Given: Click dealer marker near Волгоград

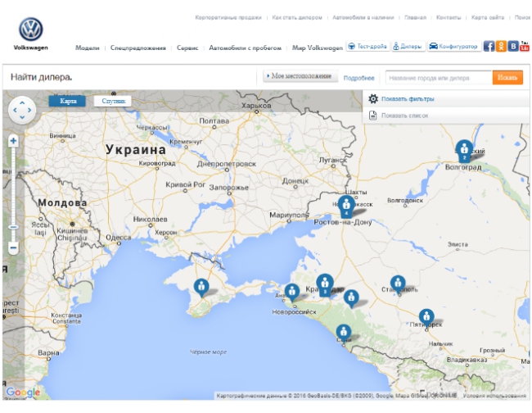Looking at the screenshot, I should click(x=464, y=150).
